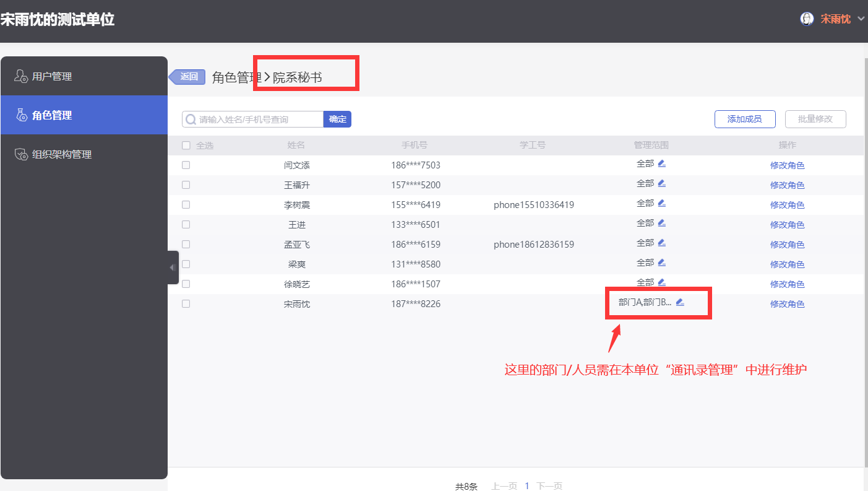
Task: Expand the 宋雨忱 account dropdown arrow
Action: click(x=861, y=19)
